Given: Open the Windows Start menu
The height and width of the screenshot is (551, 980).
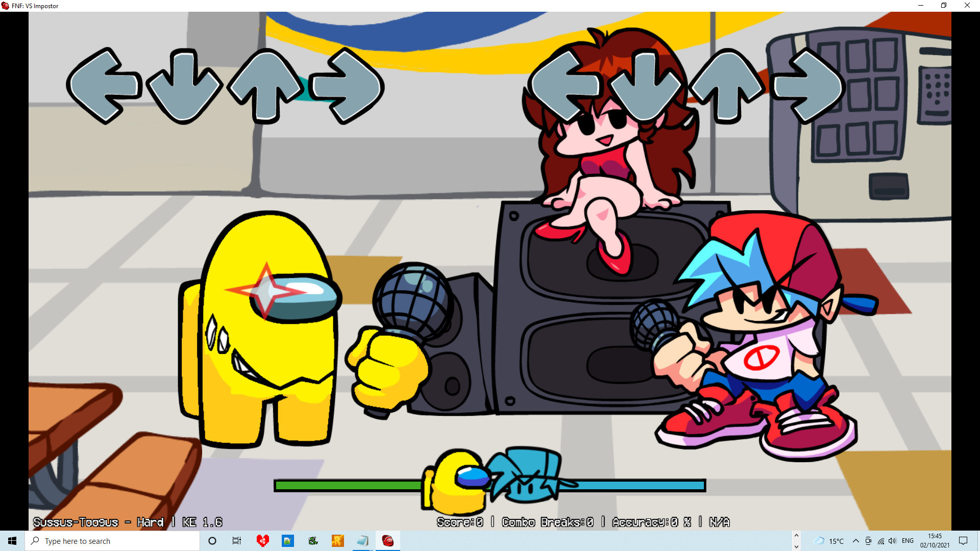Looking at the screenshot, I should (12, 541).
